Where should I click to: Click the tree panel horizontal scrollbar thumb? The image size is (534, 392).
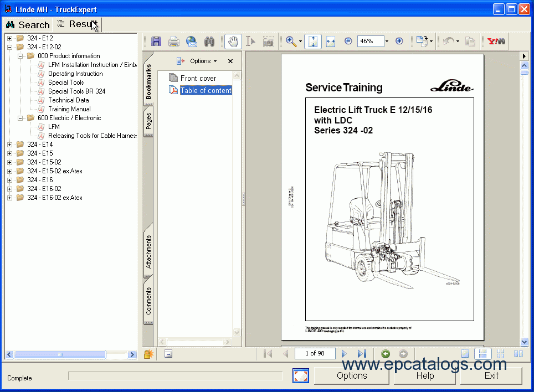(x=60, y=355)
